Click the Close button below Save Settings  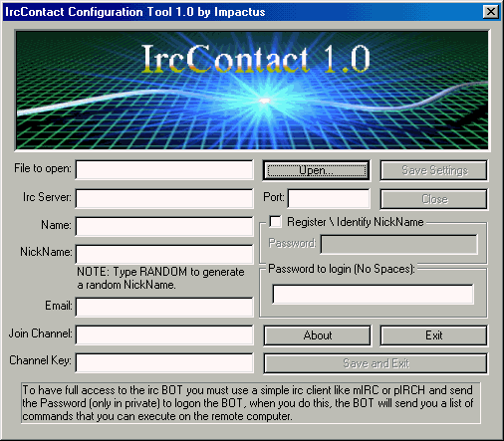click(x=434, y=199)
